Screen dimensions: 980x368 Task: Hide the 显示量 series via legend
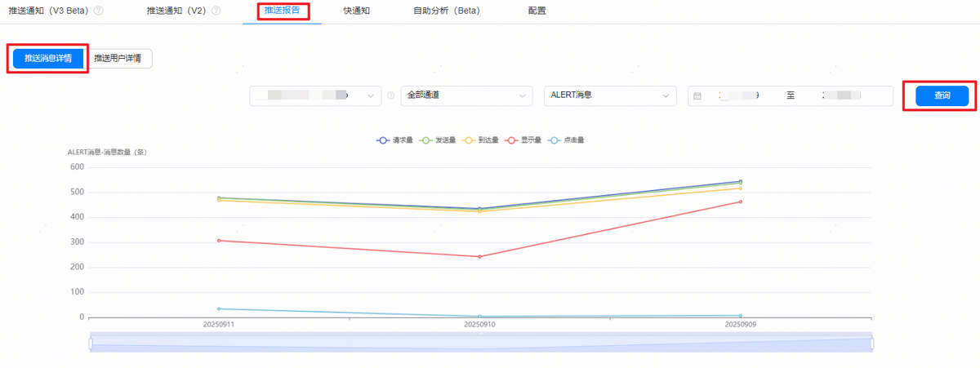[523, 140]
